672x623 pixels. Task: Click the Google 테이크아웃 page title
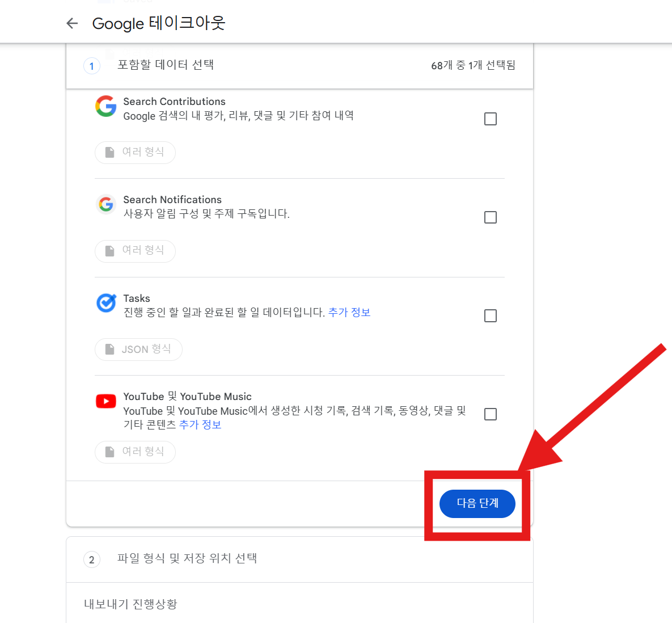pos(159,23)
